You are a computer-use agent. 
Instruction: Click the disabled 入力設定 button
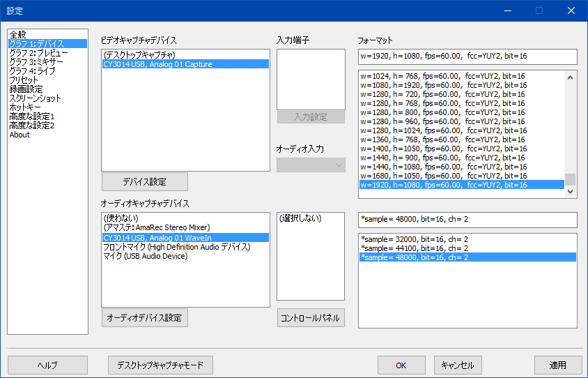coord(311,116)
